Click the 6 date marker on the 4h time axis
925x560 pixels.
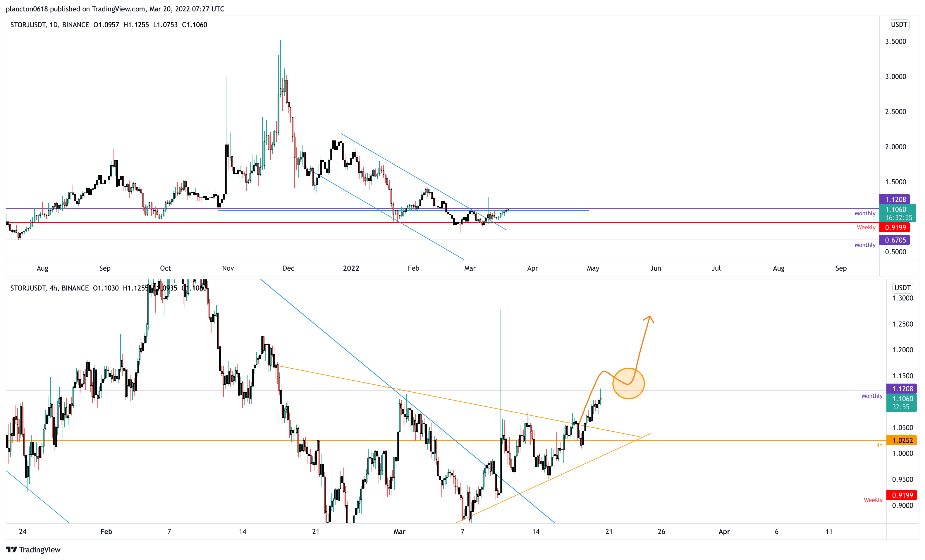click(x=776, y=531)
